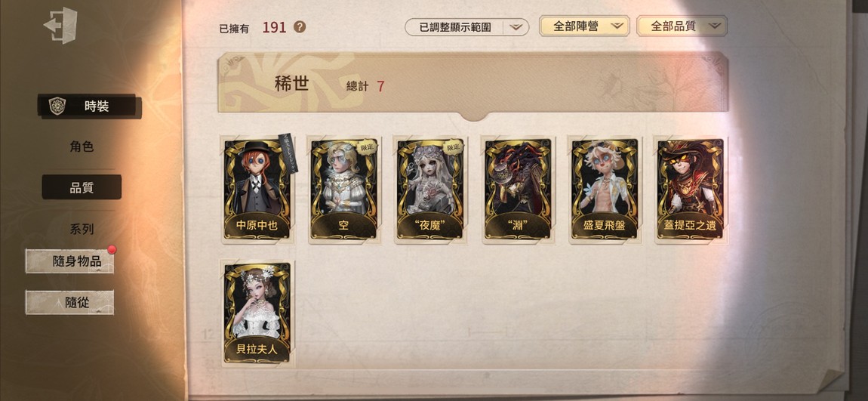
Task: View the "夜魔" limited costume
Action: (x=431, y=189)
